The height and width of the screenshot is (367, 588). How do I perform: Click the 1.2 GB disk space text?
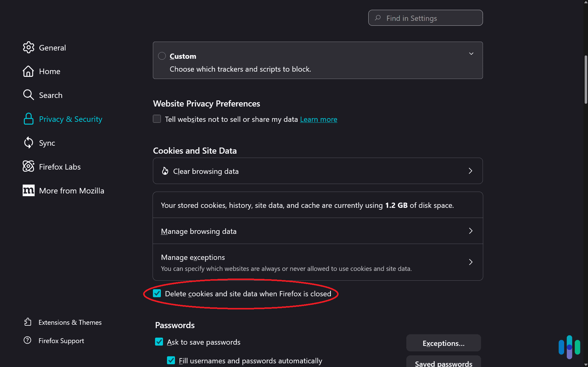[396, 205]
